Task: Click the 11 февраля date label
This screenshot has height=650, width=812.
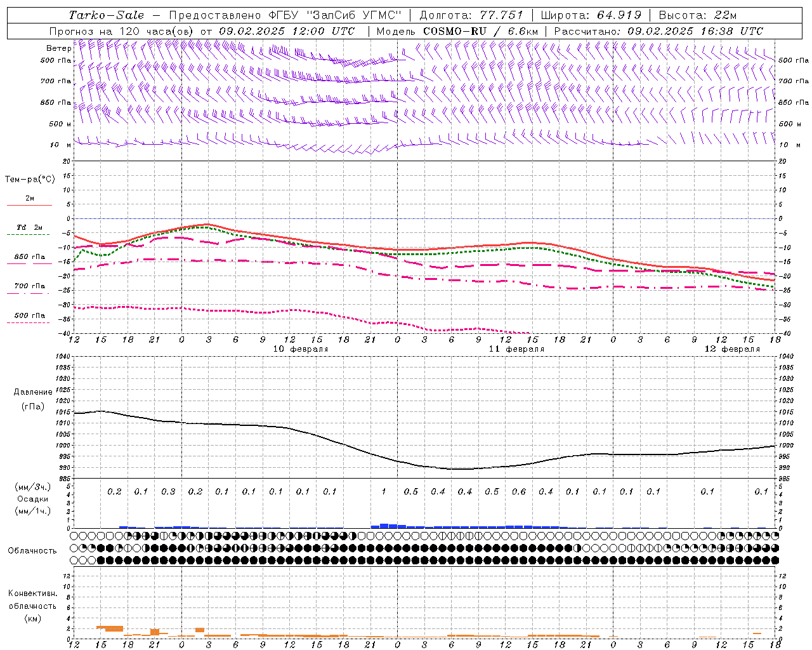Action: click(x=516, y=349)
